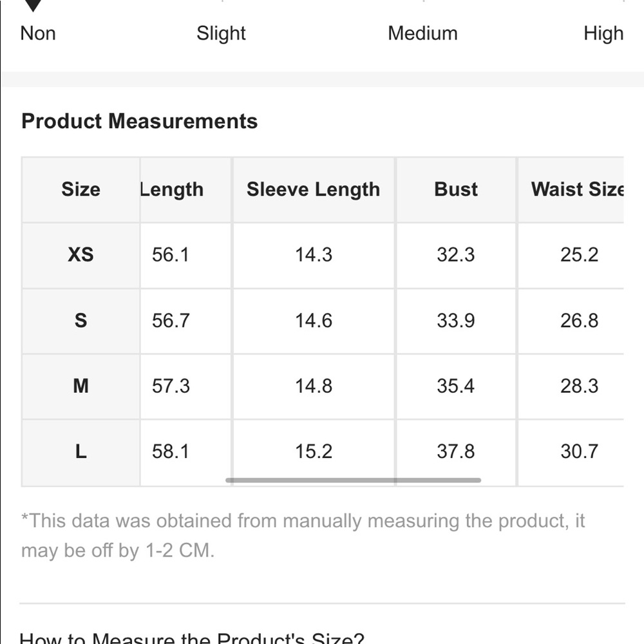Click the Bust column header
This screenshot has height=644, width=644.
pyautogui.click(x=456, y=189)
